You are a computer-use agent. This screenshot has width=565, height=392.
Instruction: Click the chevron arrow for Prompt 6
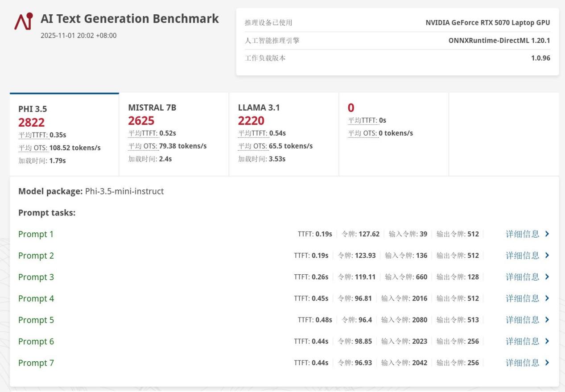click(547, 341)
